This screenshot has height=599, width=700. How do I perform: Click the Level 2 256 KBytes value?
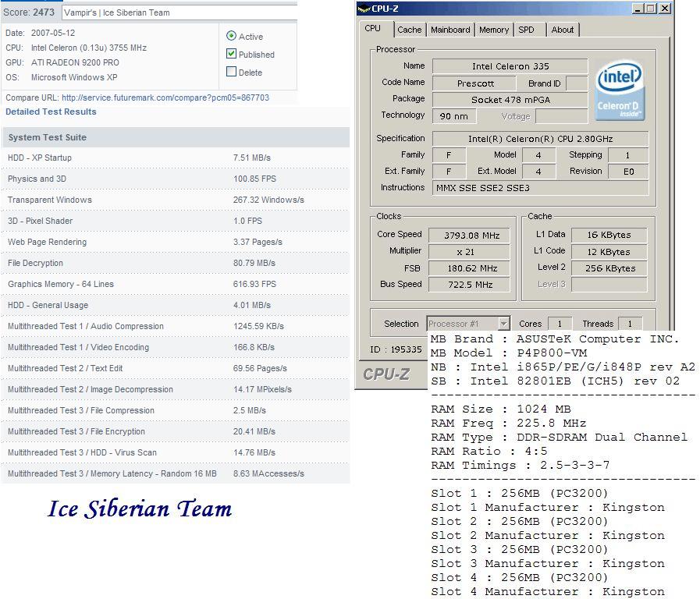[x=609, y=268]
